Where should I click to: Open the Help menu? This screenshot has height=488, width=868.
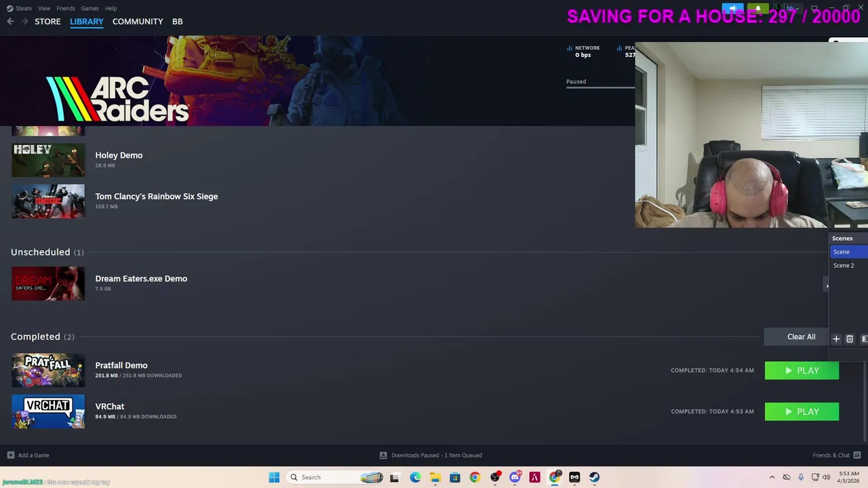click(x=111, y=8)
